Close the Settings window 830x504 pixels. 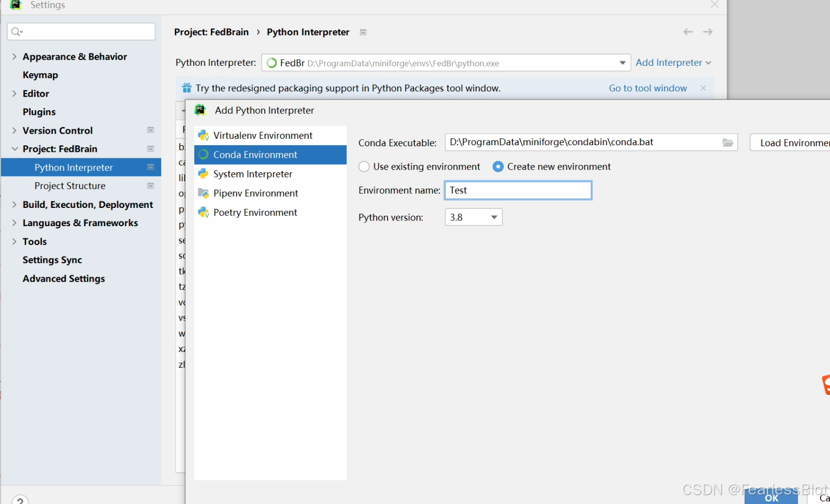[715, 5]
